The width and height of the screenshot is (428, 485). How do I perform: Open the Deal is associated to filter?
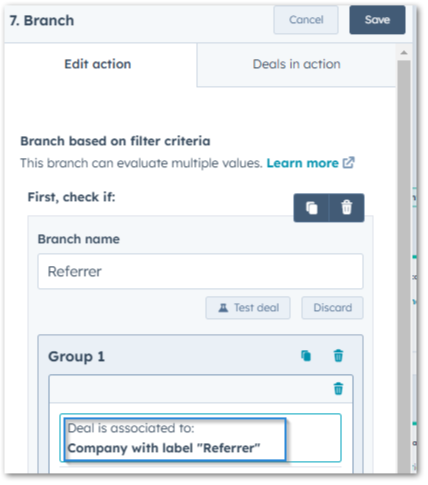pyautogui.click(x=200, y=438)
